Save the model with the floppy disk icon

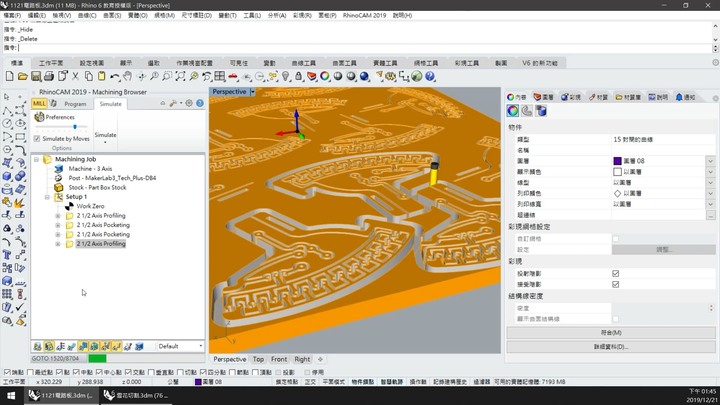(36, 76)
